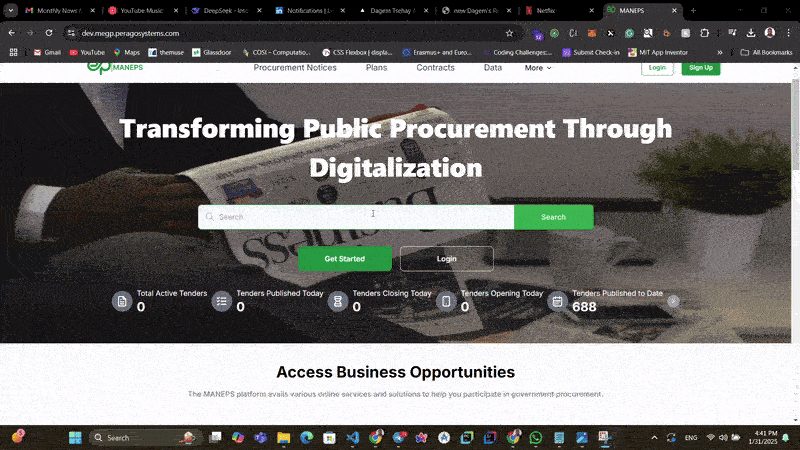Click the Tenders Published to Date calendar icon
Image resolution: width=800 pixels, height=450 pixels.
(x=558, y=301)
